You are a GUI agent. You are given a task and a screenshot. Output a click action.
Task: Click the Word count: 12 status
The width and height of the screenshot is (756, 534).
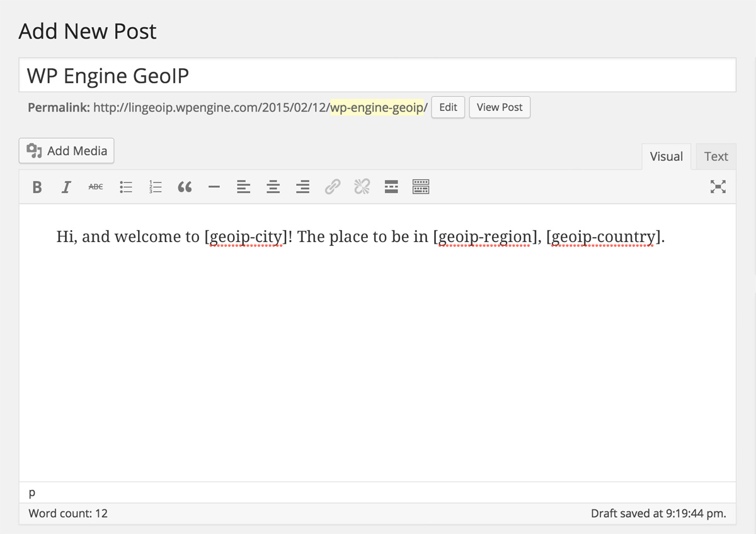click(68, 513)
